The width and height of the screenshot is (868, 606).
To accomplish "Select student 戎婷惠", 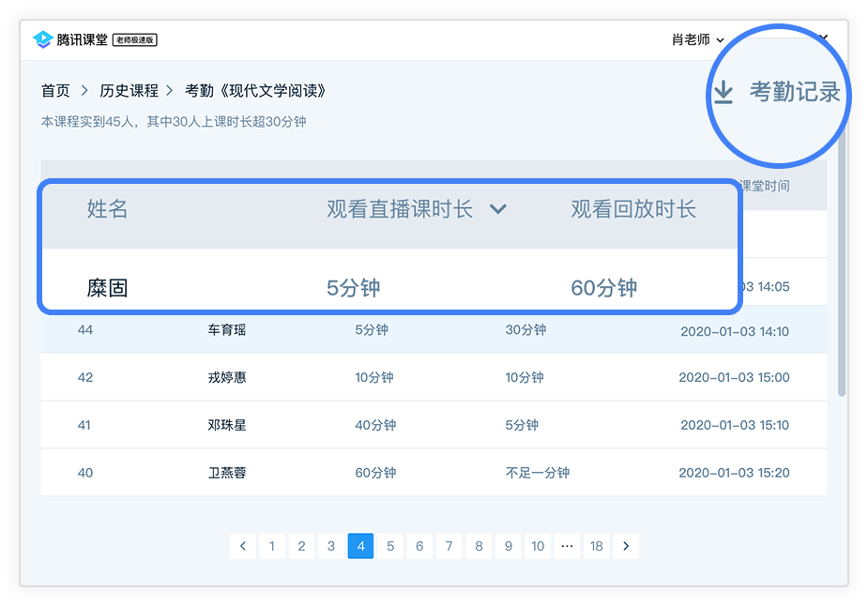I will point(227,377).
